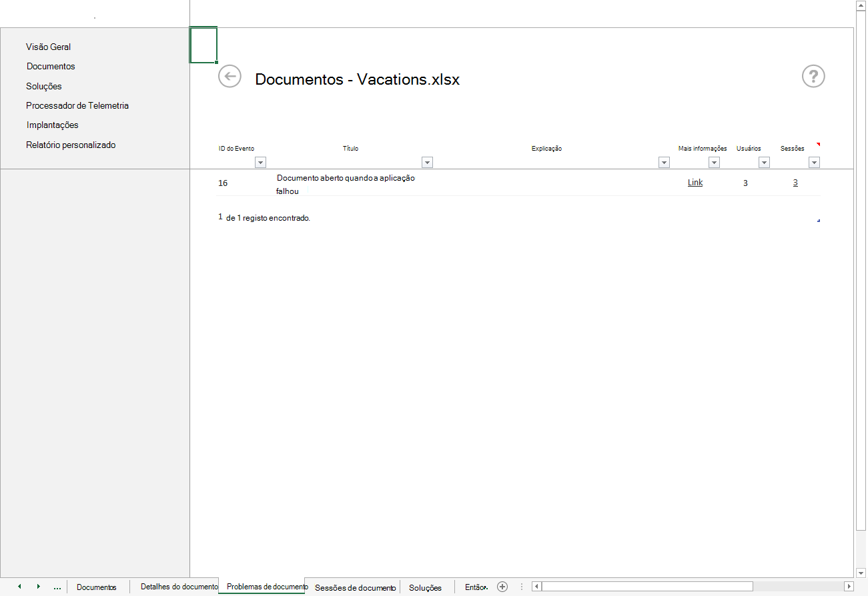Click the 'Documentos - Vacations.xlsx' heading
This screenshot has width=868, height=596.
[358, 79]
